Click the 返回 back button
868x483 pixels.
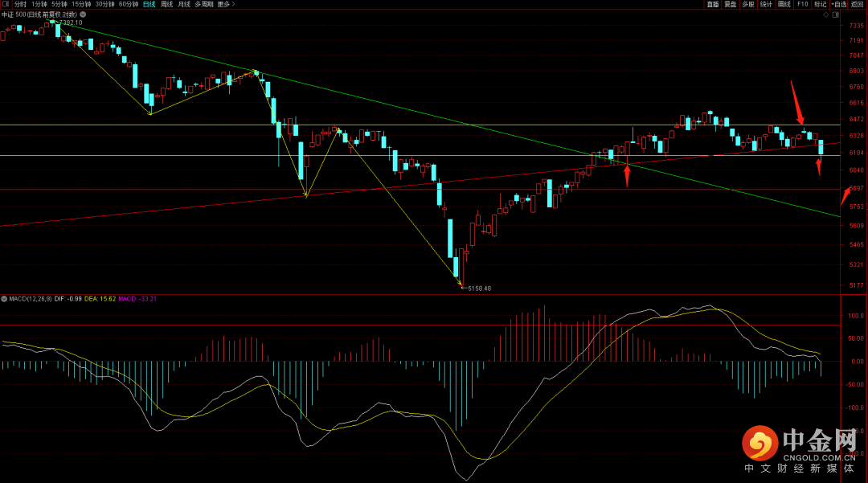857,4
